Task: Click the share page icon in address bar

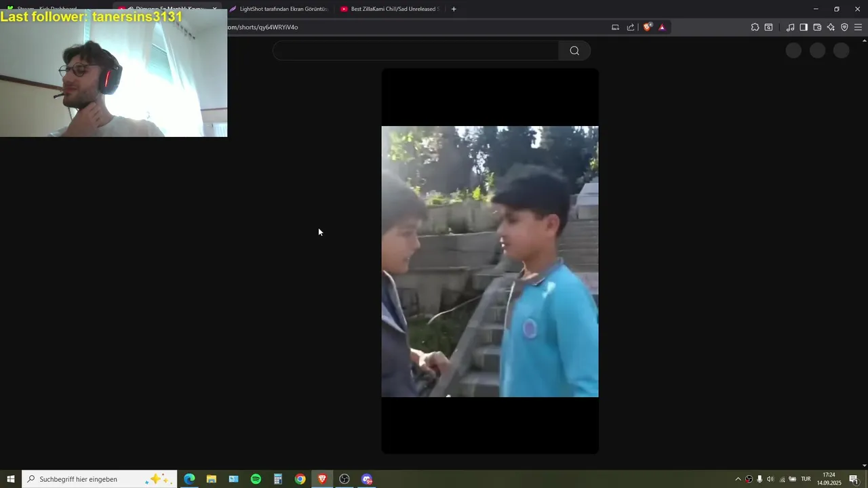Action: [631, 27]
